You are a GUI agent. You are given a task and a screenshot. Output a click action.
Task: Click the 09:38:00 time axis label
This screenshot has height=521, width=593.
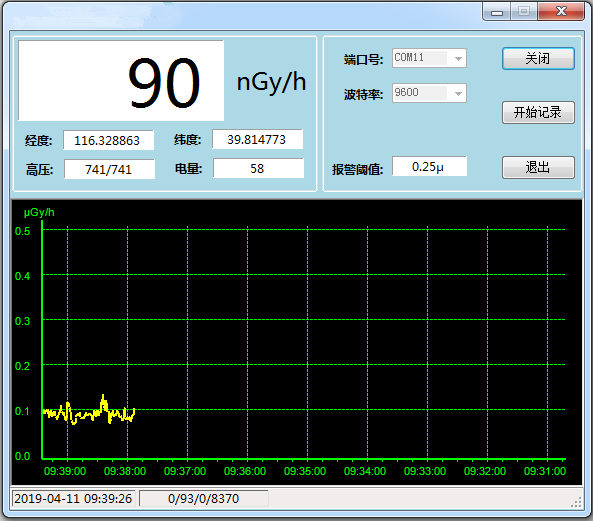[125, 471]
